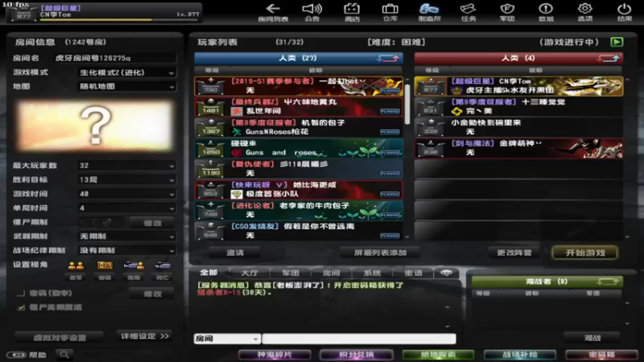Viewport: 644px width, 362px height.
Task: Open the 军团 clan shield icon
Action: click(507, 12)
